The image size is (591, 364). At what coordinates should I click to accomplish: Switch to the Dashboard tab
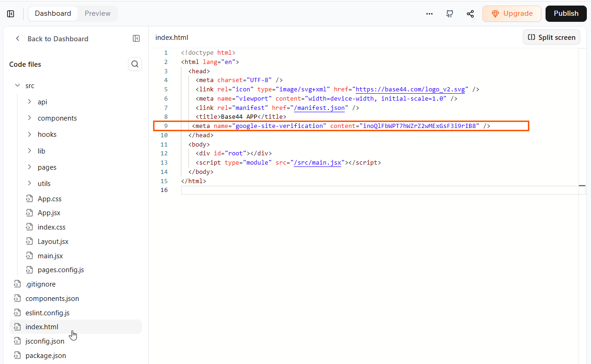pos(53,13)
